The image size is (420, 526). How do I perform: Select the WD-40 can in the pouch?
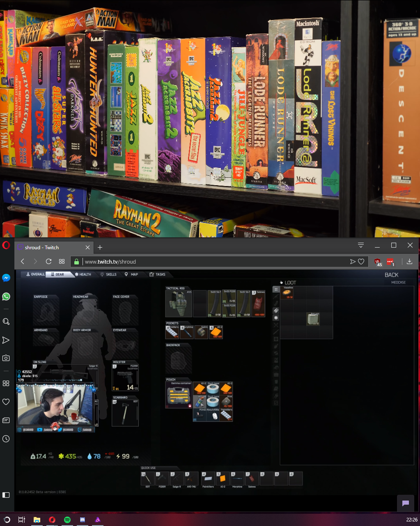tap(200, 402)
